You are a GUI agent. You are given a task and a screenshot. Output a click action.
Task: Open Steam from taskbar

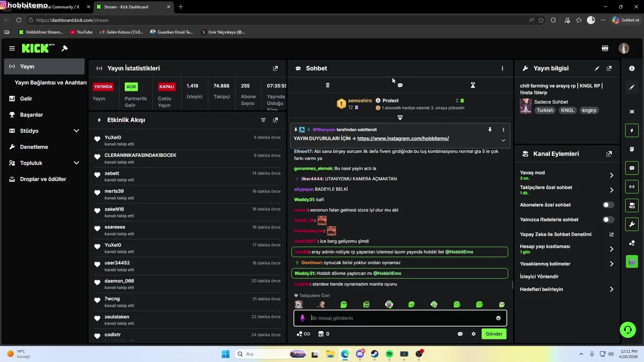[375, 354]
